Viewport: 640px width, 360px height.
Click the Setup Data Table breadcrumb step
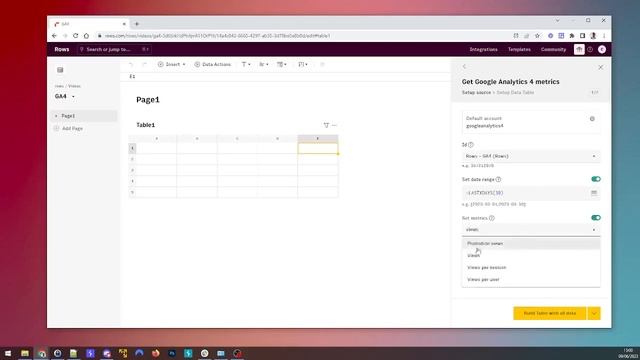coord(515,93)
